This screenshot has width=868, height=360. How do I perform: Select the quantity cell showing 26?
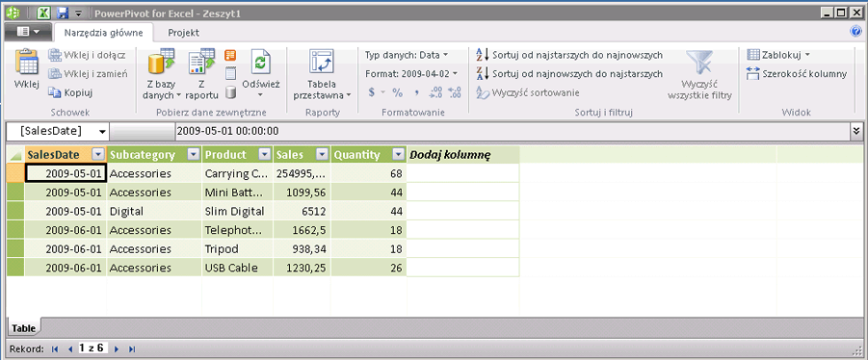point(369,269)
